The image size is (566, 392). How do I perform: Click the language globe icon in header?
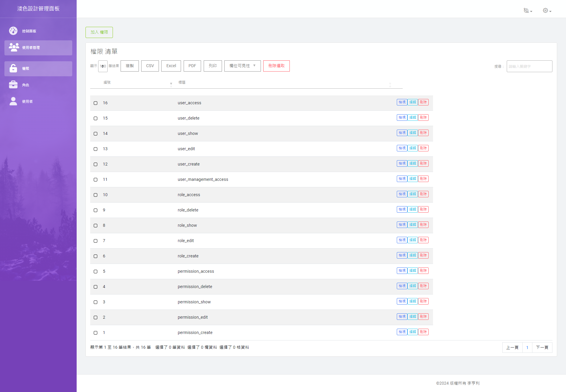tap(526, 10)
